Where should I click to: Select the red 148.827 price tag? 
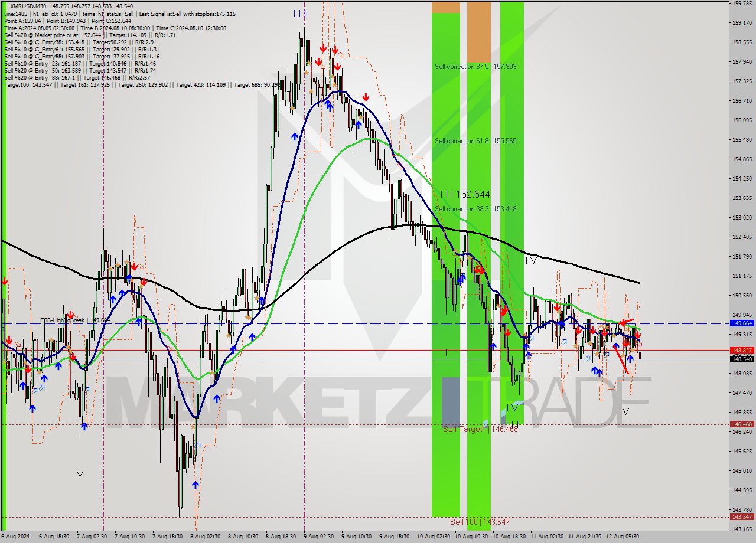742,350
